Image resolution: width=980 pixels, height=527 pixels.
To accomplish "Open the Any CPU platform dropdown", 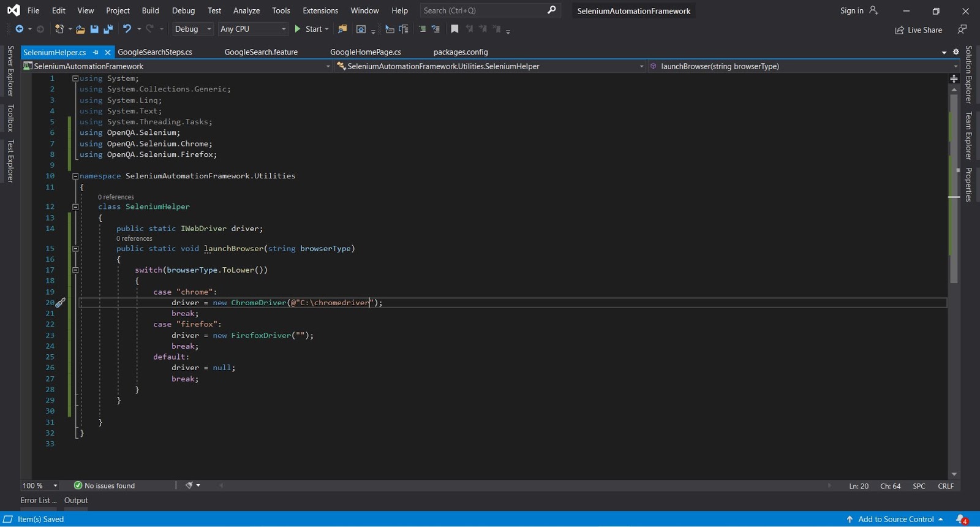I will pos(253,29).
